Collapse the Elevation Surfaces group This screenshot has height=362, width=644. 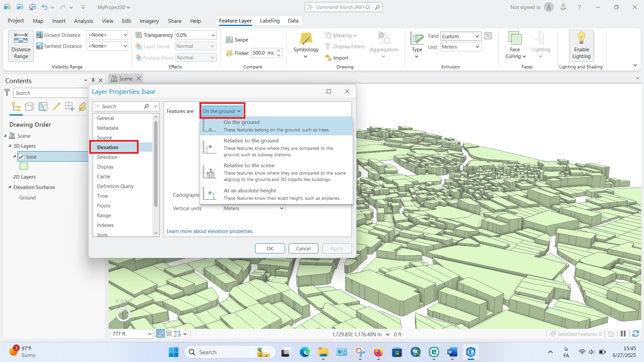click(10, 187)
